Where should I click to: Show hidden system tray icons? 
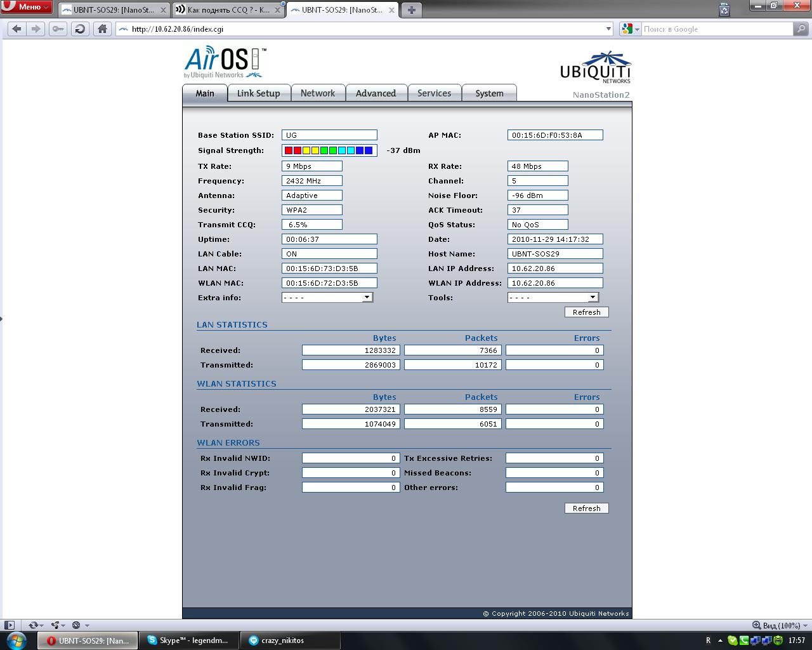(721, 640)
